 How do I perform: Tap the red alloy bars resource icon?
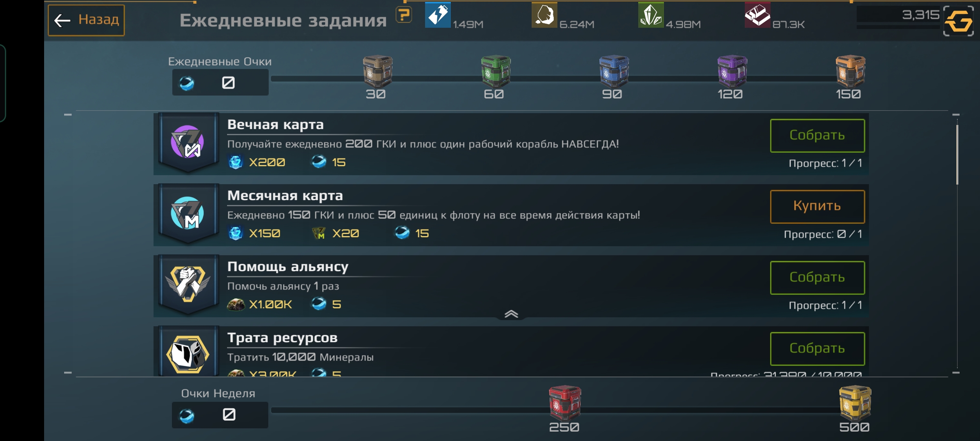coord(757,15)
